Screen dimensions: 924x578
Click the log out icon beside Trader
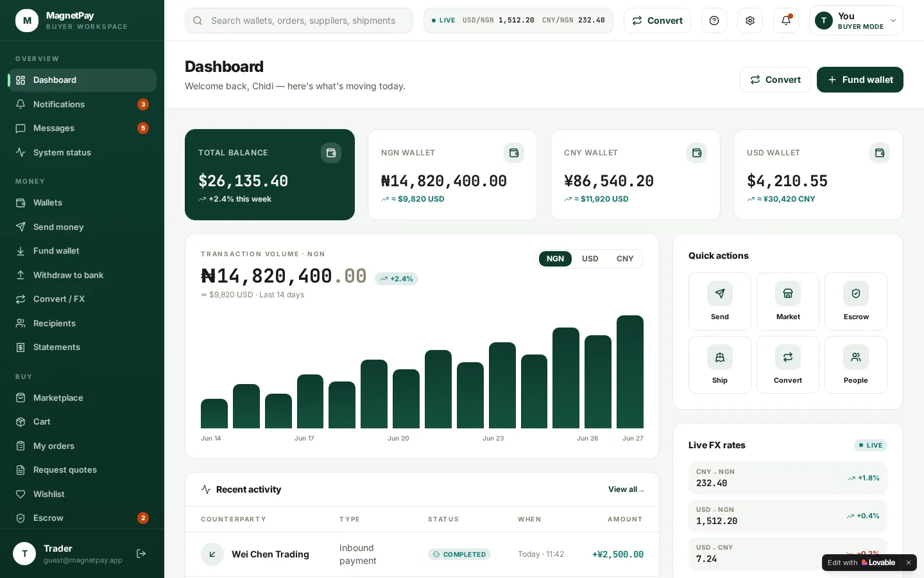tap(141, 554)
